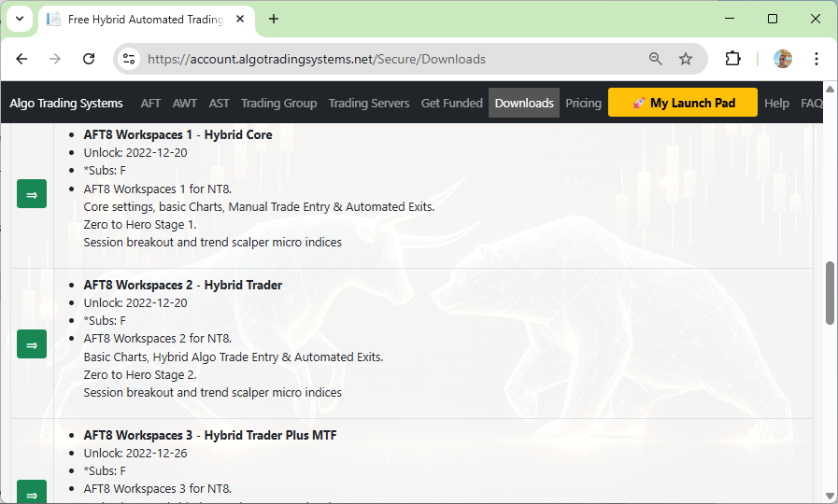
Task: Select the Free Hybrid Automated Trading tab
Action: coord(146,20)
